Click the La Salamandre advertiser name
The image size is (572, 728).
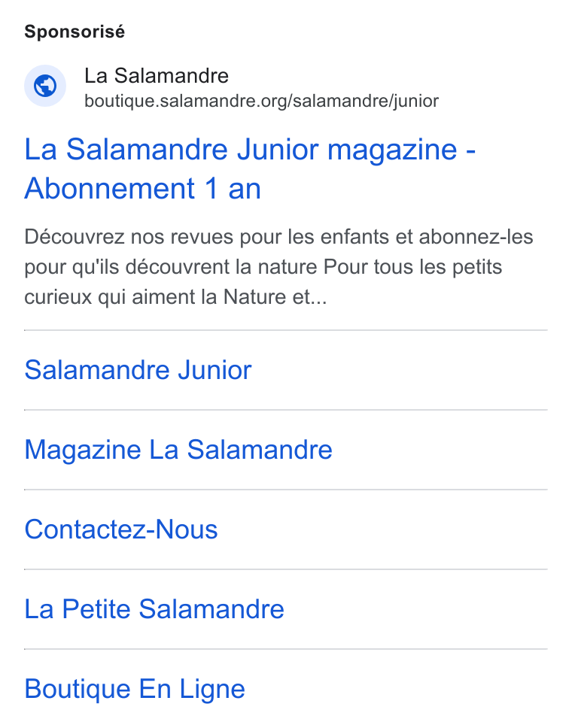pyautogui.click(x=157, y=76)
